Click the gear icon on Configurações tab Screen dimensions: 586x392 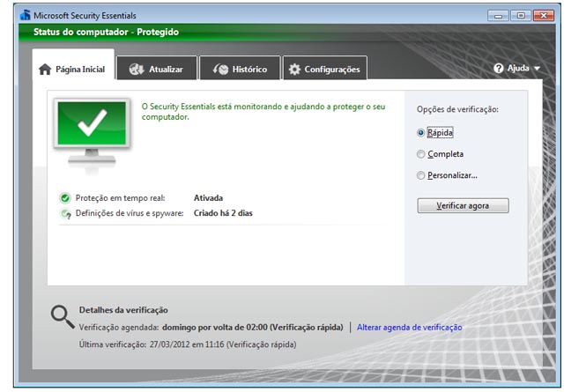294,70
